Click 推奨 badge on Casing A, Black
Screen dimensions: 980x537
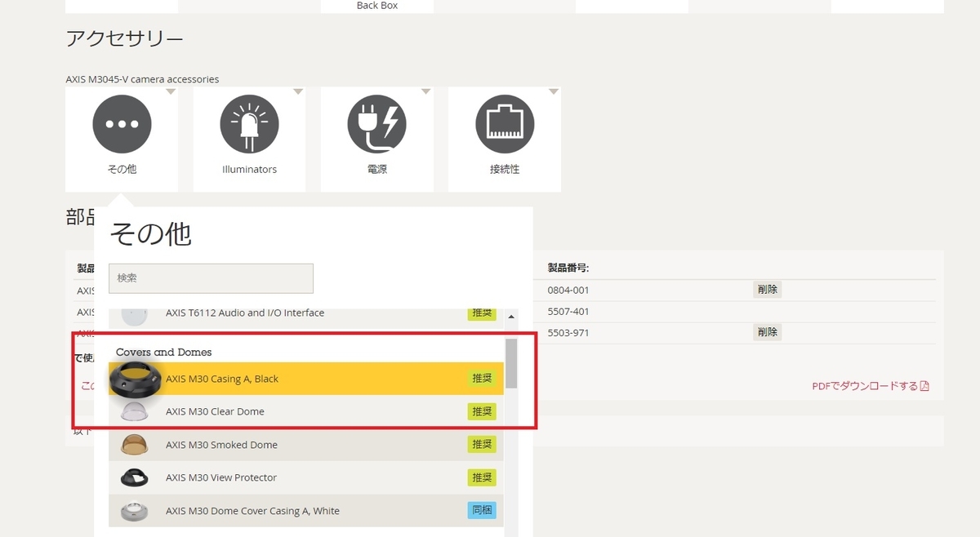tap(482, 379)
